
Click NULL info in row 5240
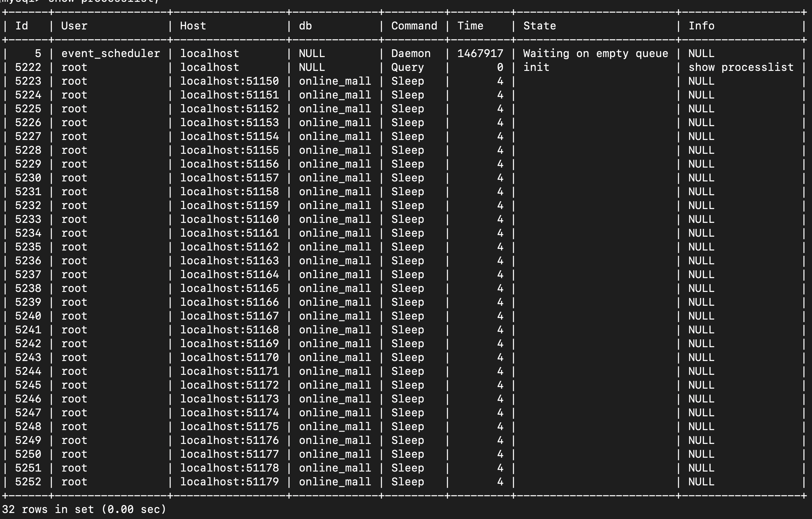pos(701,317)
